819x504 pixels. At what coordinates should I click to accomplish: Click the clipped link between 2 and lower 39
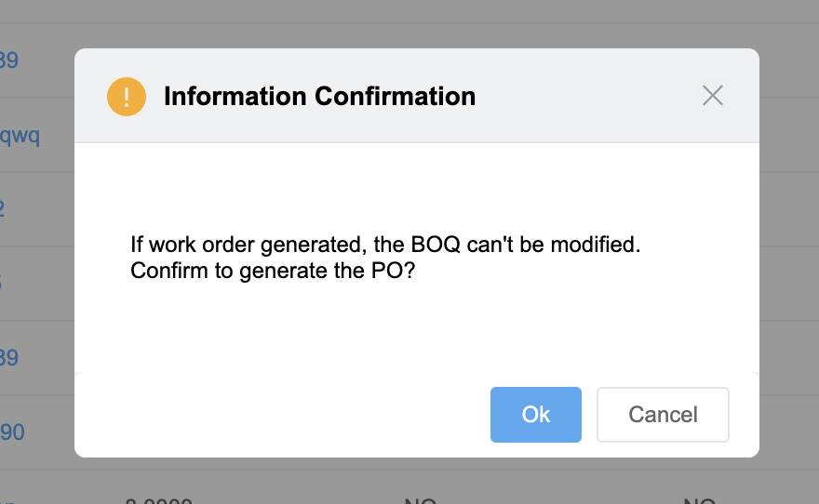tap(1, 284)
